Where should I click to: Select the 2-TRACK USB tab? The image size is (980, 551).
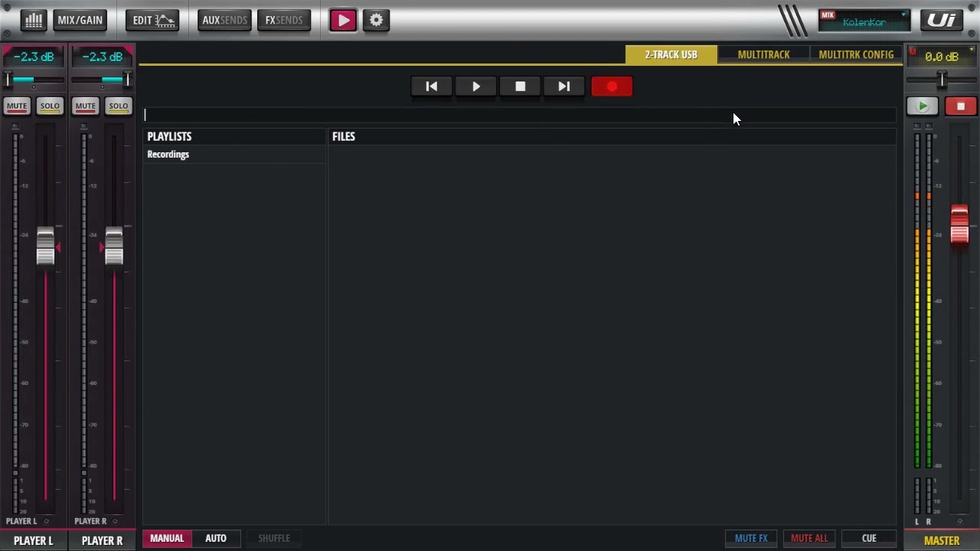pos(671,54)
